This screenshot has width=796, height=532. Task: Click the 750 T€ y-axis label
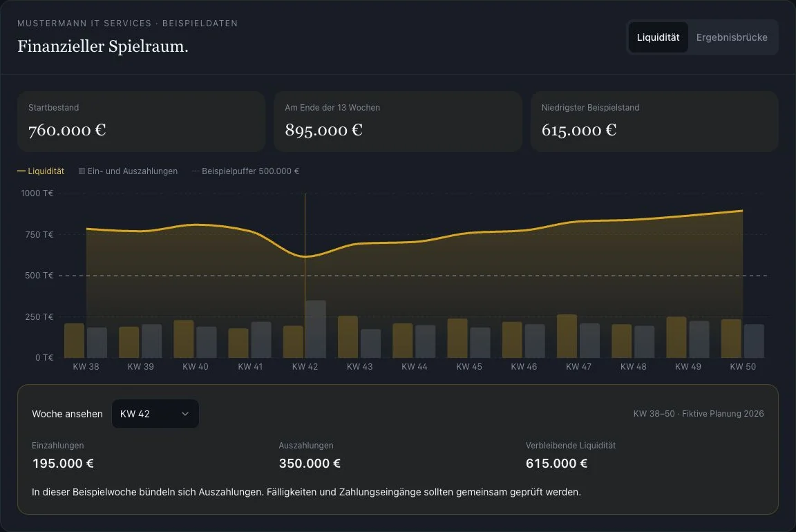click(39, 234)
